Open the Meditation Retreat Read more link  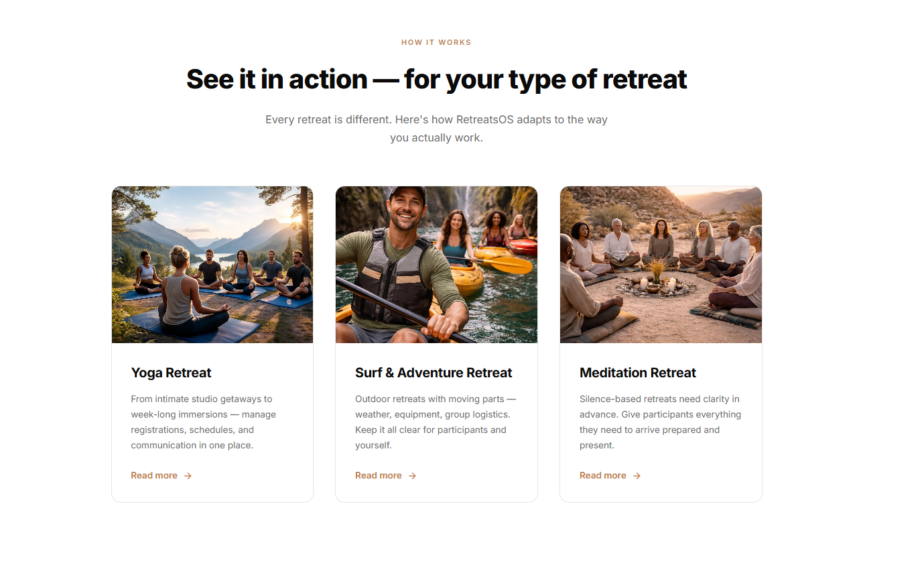click(602, 475)
